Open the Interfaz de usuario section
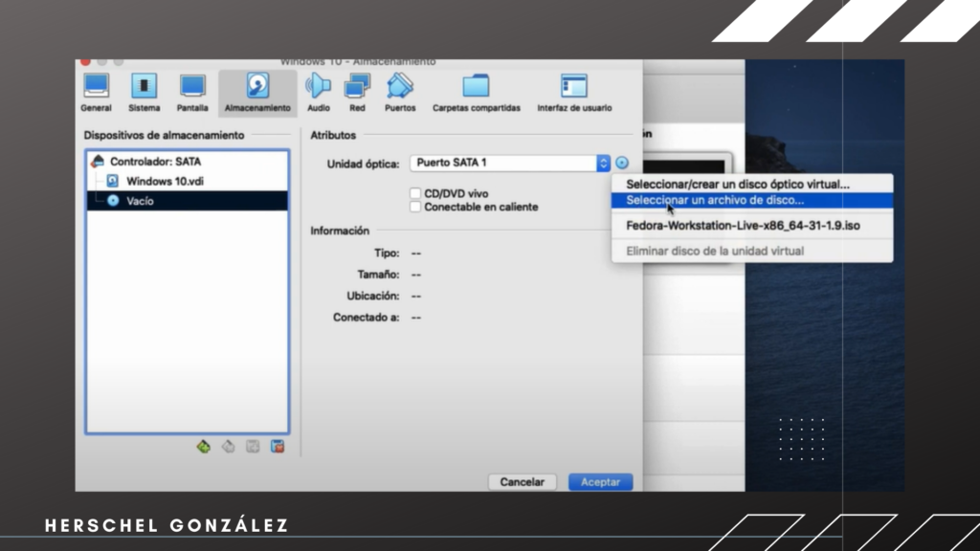 [x=574, y=93]
